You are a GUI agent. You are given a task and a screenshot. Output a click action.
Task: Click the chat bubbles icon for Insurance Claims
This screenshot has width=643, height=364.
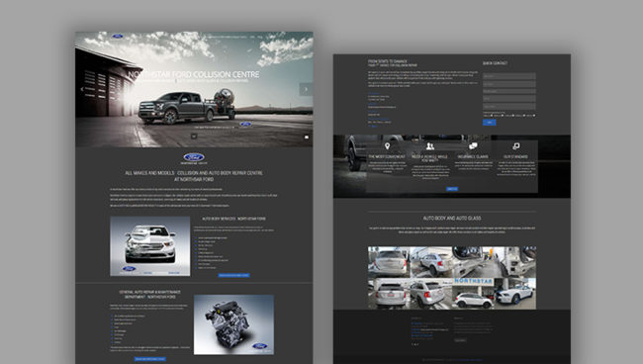click(x=473, y=146)
